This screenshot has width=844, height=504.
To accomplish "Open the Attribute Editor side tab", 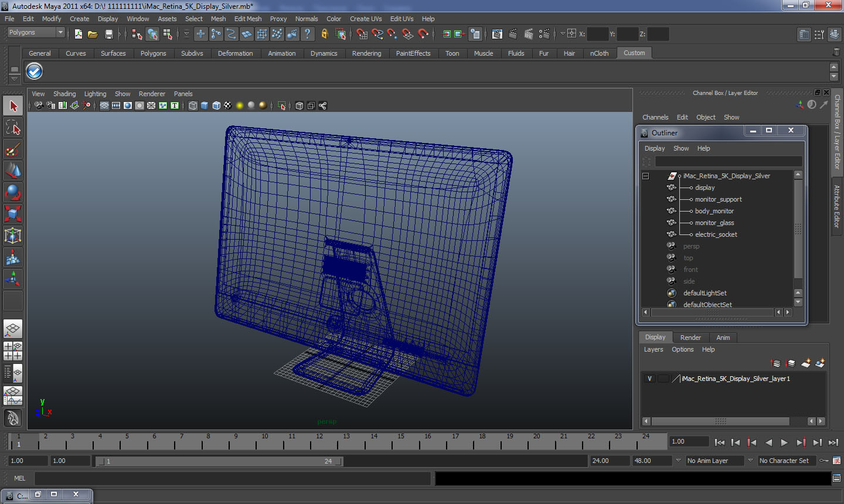I will coord(837,206).
